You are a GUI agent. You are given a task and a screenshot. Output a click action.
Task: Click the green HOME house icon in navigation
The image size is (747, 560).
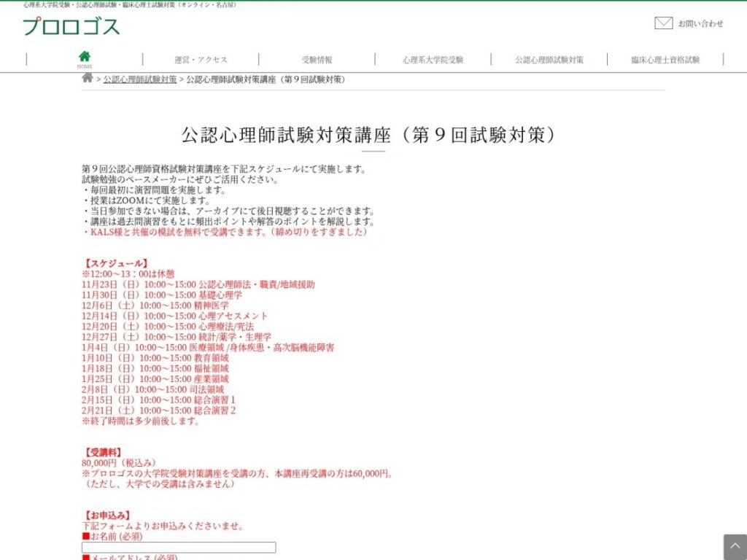coord(85,57)
